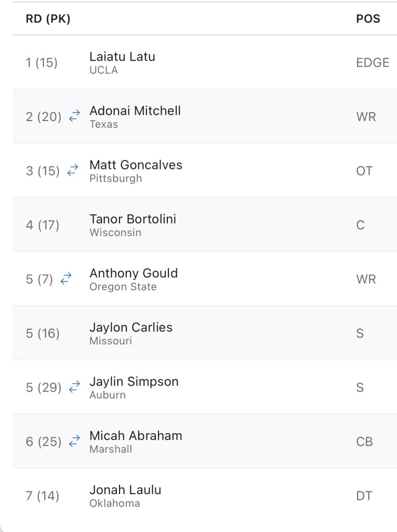This screenshot has width=397, height=532.
Task: Click trade icon next to Jaylin Simpson
Action: (x=74, y=387)
